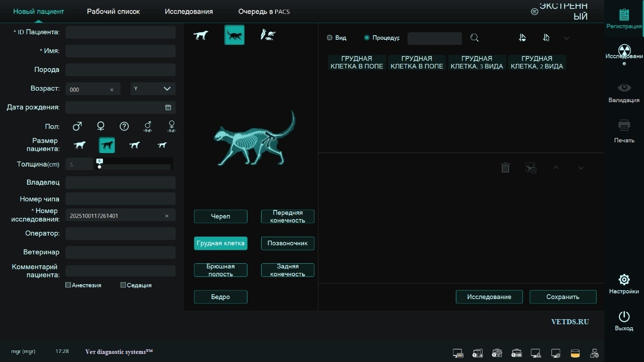This screenshot has height=362, width=644.
Task: Click the trash delete icon
Action: [x=506, y=168]
